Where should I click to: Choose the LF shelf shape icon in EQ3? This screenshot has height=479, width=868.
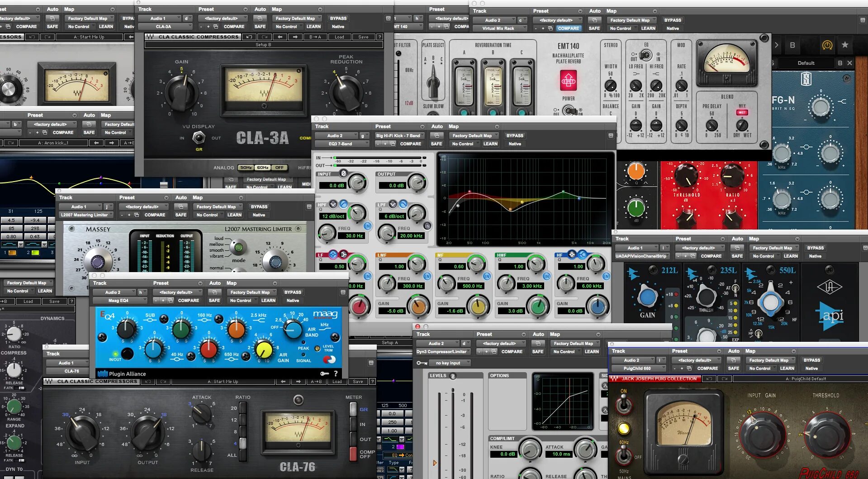coord(343,254)
